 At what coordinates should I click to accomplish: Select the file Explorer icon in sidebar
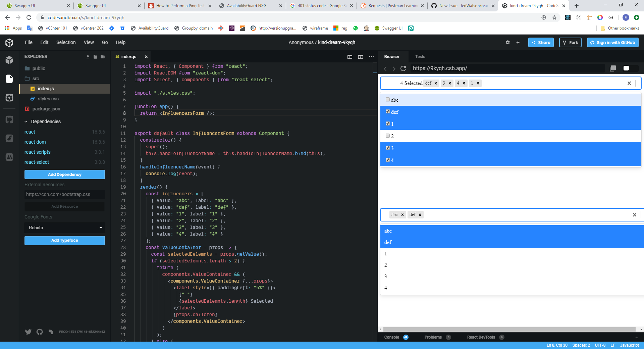[x=9, y=79]
